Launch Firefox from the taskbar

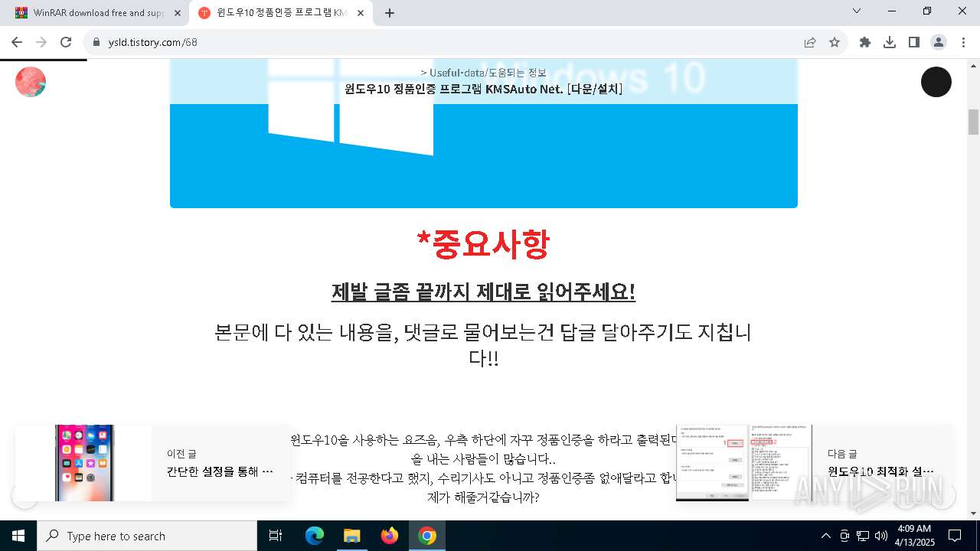[389, 536]
